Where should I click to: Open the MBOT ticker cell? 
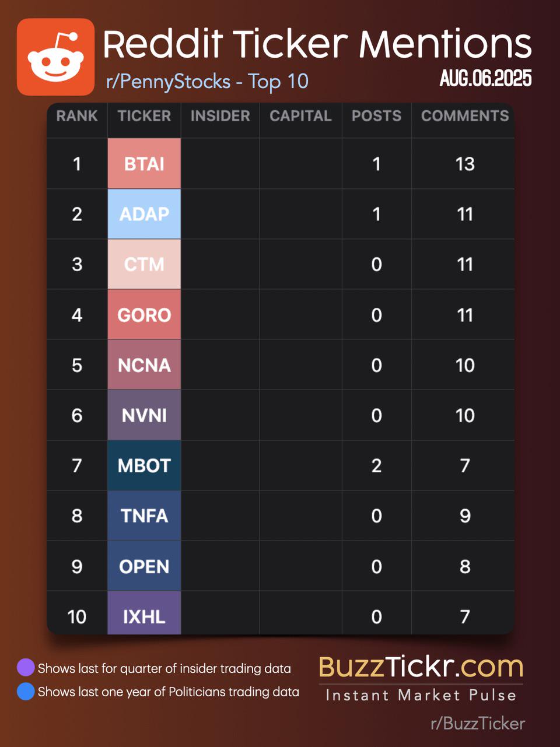click(144, 465)
